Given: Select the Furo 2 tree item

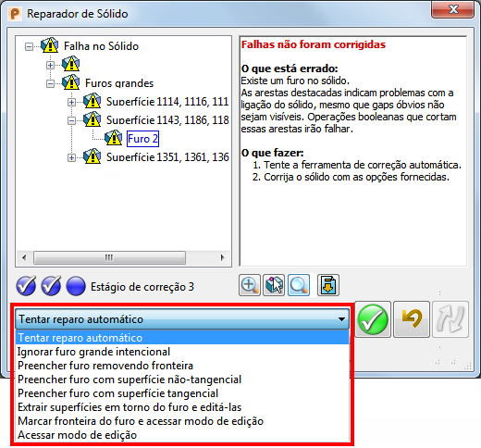Looking at the screenshot, I should point(142,139).
